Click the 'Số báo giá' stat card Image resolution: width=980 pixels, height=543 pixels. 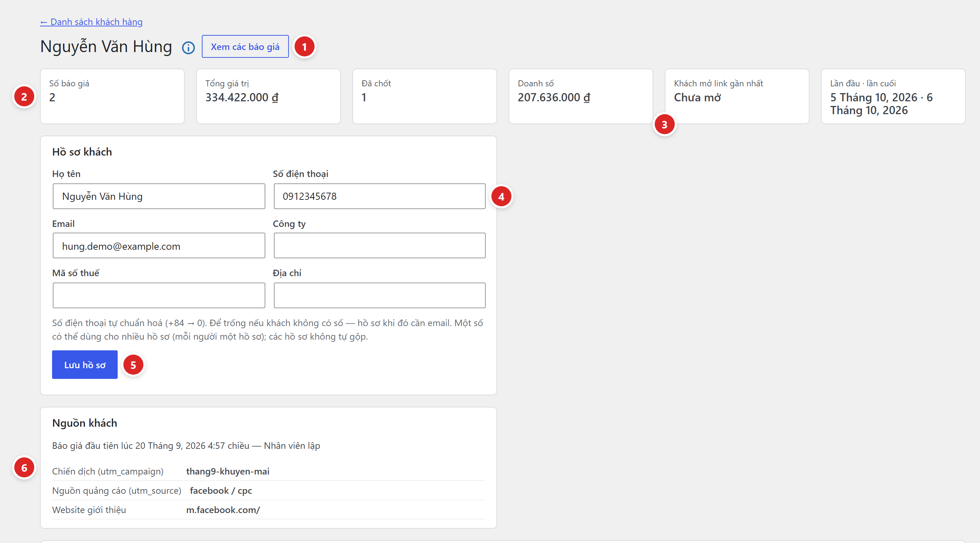(112, 96)
